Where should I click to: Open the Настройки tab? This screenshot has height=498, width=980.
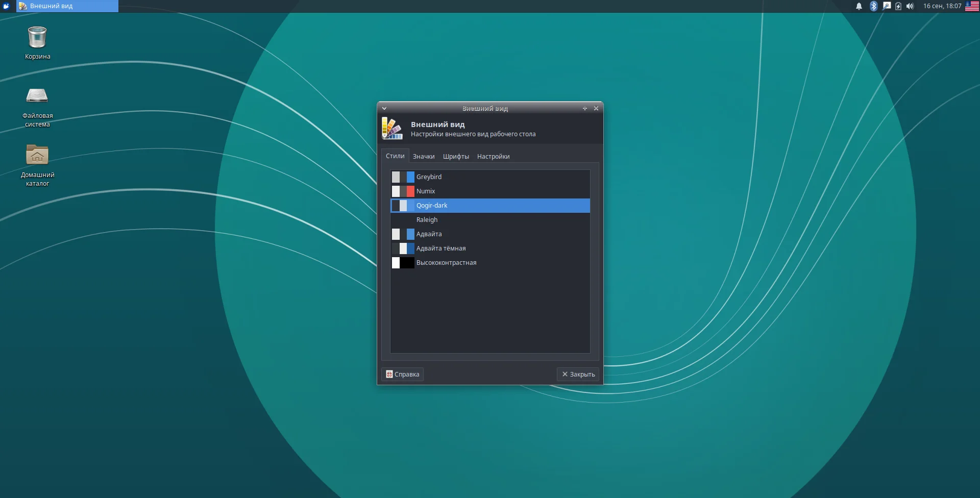[493, 157]
